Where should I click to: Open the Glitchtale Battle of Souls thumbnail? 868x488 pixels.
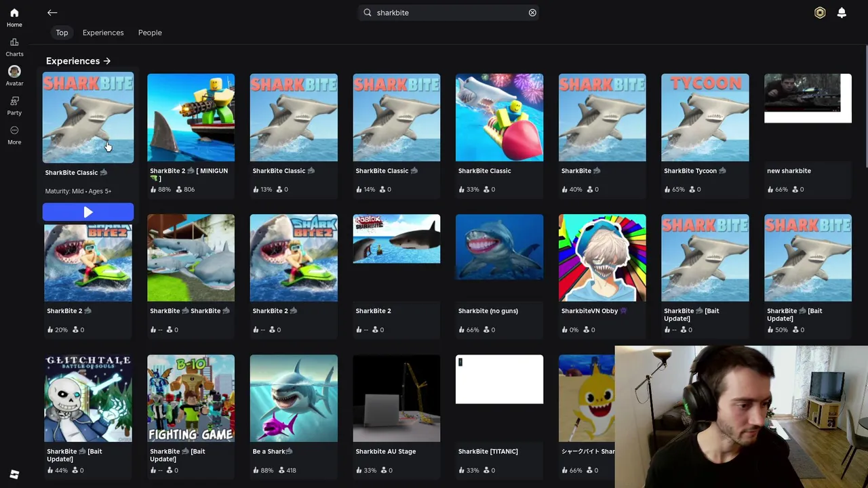click(x=88, y=398)
